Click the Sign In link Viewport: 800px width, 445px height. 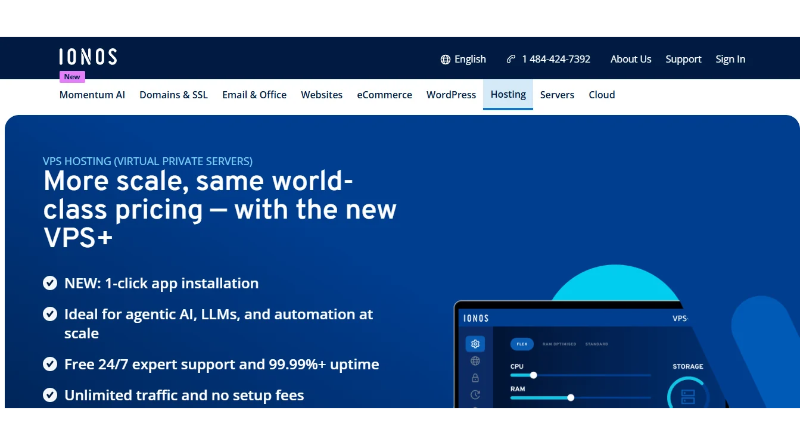tap(730, 59)
